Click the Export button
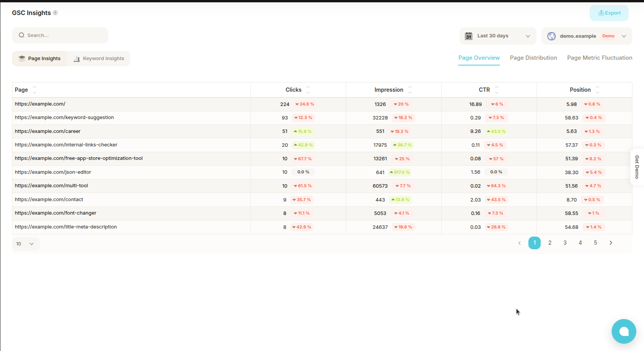This screenshot has width=644, height=351. tap(609, 13)
